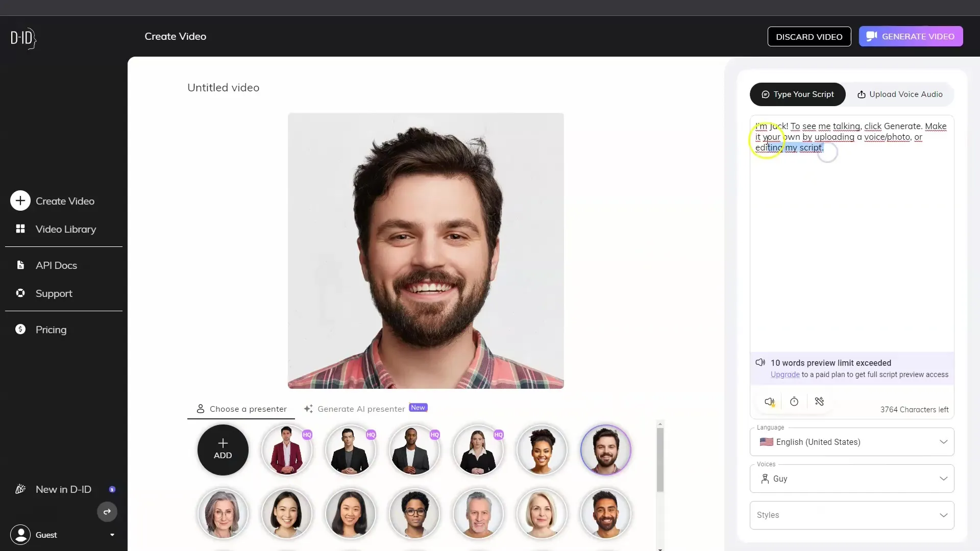Select the Upload Voice Audio tab
980x551 pixels.
click(900, 94)
